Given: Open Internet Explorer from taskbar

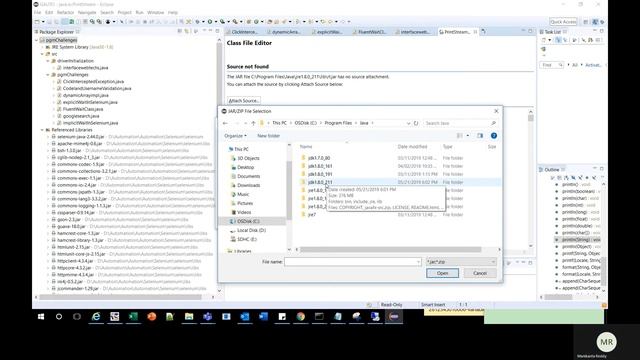Looking at the screenshot, I should (x=96, y=317).
